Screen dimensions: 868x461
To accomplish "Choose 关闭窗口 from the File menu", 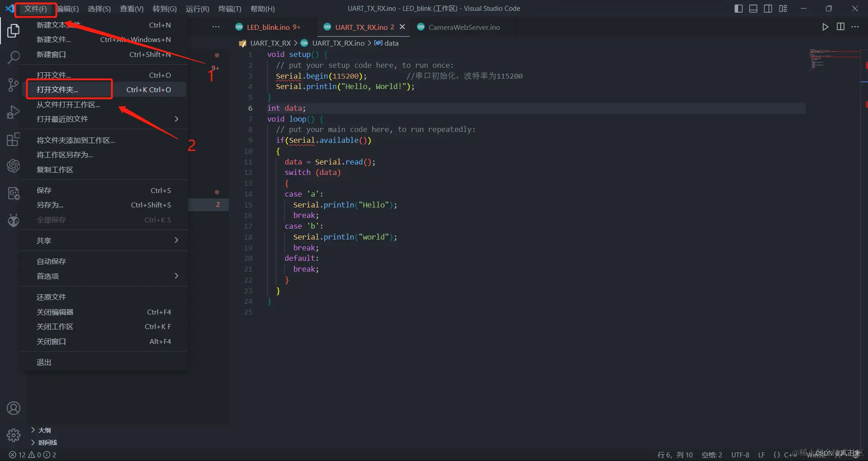I will 104,341.
